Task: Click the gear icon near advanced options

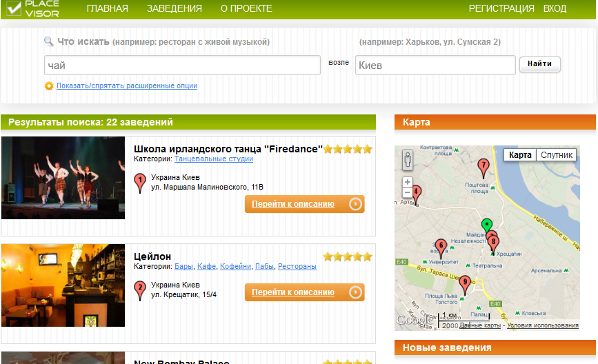Action: (49, 85)
